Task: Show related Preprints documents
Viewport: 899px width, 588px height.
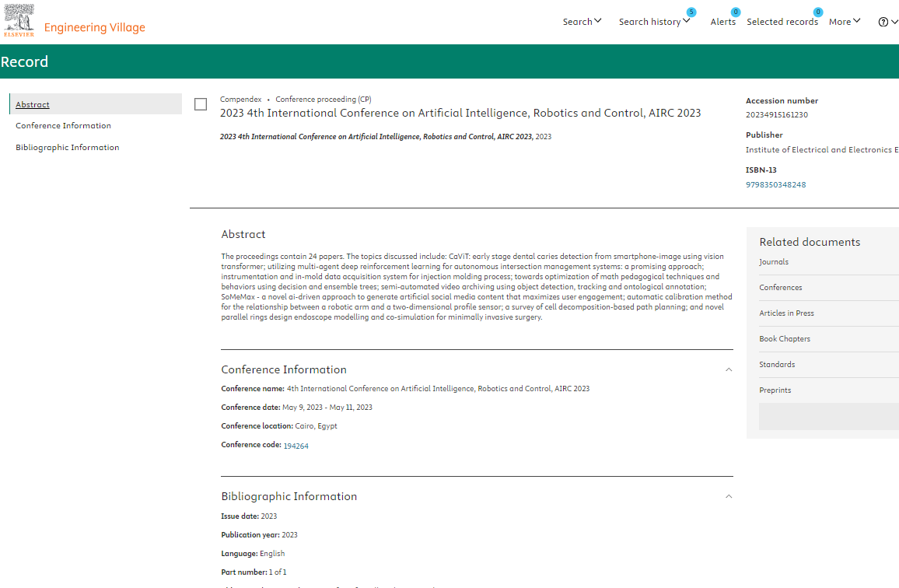Action: coord(775,390)
